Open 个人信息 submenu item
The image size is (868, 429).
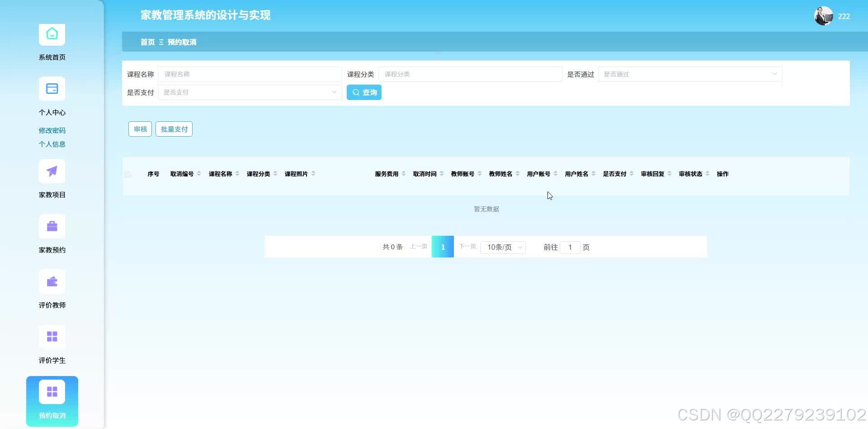(x=52, y=144)
